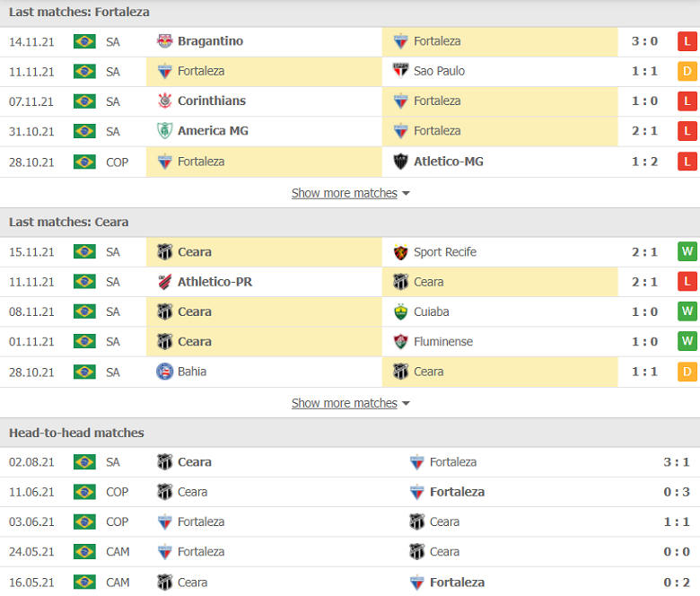Click Brazil flag in 14.11.21 Bragantino row
The height and width of the screenshot is (596, 700).
pos(84,41)
